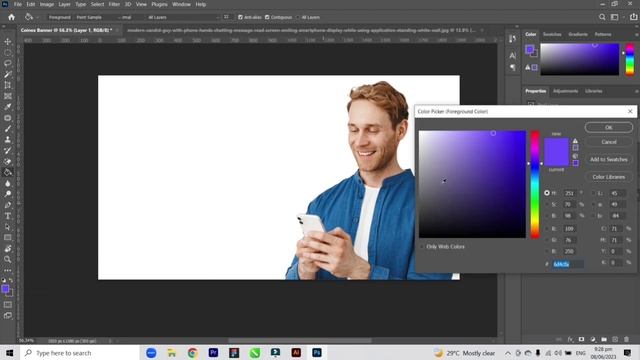Switch to the Gradients tab

[578, 34]
